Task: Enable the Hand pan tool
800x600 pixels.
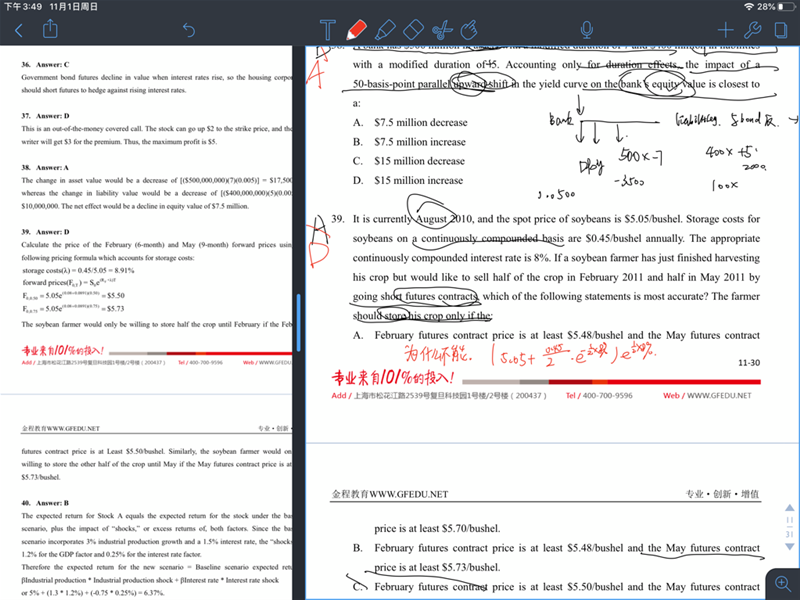Action: 474,30
